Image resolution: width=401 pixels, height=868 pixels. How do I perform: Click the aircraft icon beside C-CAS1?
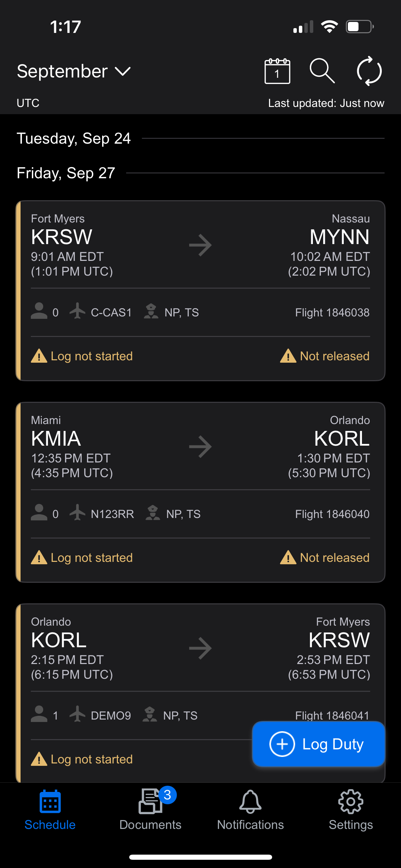point(77,311)
